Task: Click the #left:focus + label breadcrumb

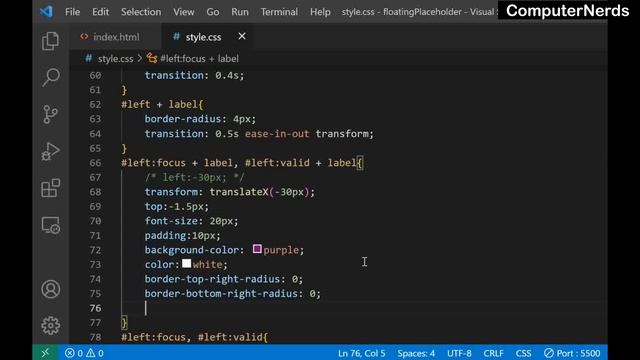Action: (x=199, y=59)
